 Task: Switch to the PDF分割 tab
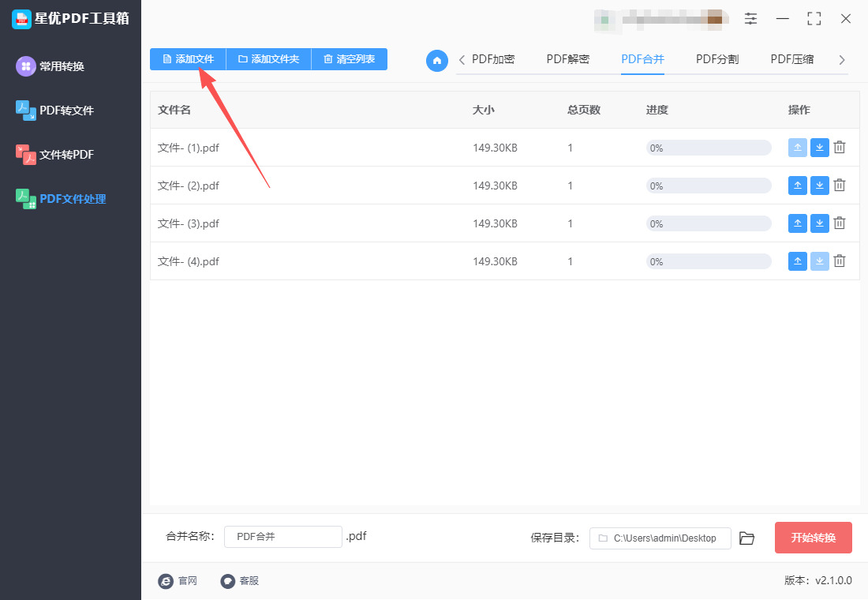pos(717,59)
